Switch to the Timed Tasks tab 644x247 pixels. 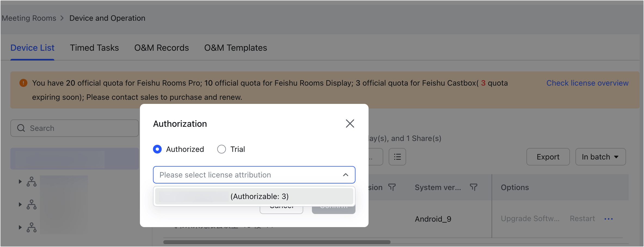pos(94,48)
